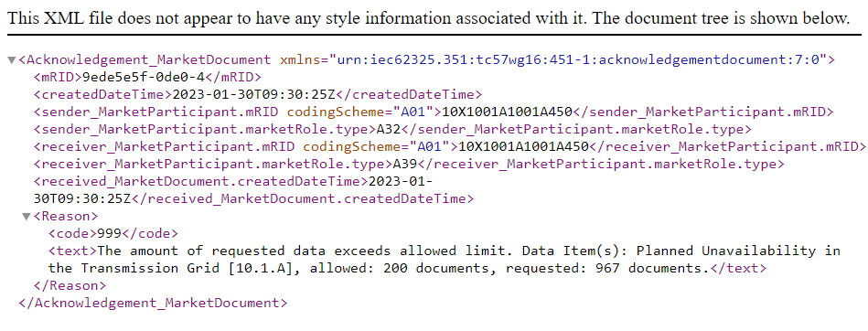This screenshot has width=868, height=331.
Task: Click the opening Reason tag
Action: (66, 216)
